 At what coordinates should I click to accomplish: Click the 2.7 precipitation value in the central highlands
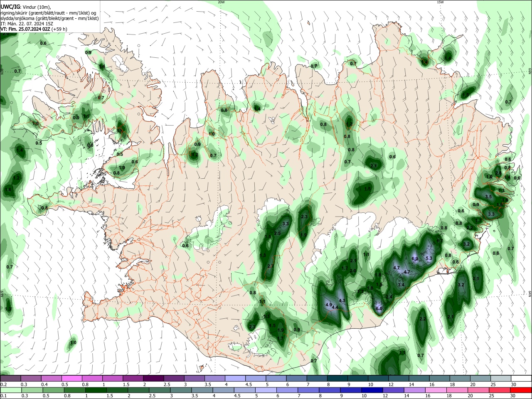pos(271,266)
